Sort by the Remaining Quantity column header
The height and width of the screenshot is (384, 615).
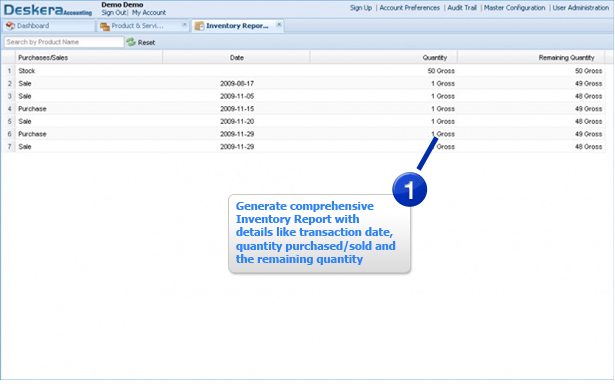click(x=566, y=58)
